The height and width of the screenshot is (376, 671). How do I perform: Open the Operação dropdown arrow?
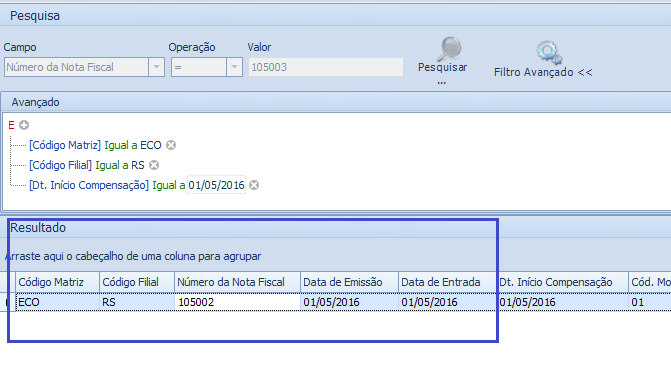point(234,67)
